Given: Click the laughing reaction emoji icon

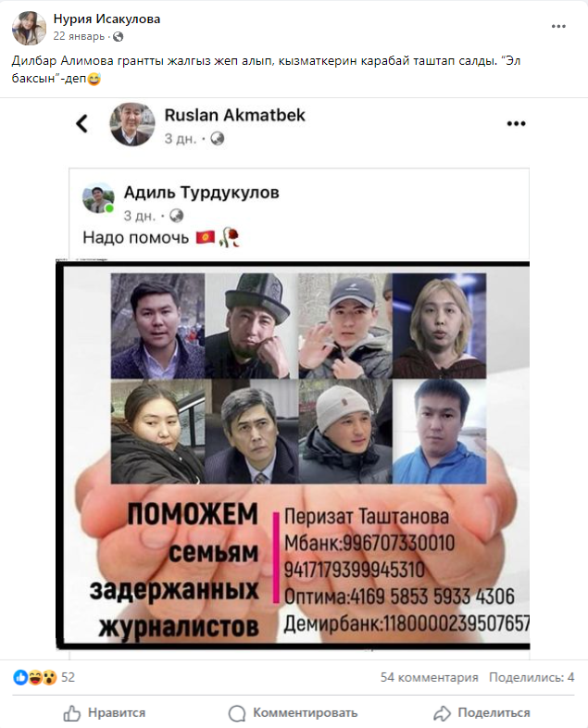Looking at the screenshot, I should 35,677.
